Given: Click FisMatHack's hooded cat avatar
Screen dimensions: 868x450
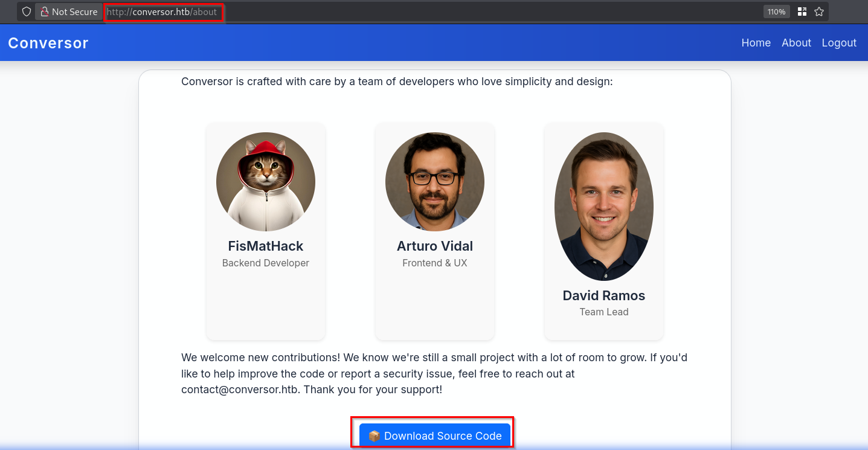Looking at the screenshot, I should click(266, 181).
